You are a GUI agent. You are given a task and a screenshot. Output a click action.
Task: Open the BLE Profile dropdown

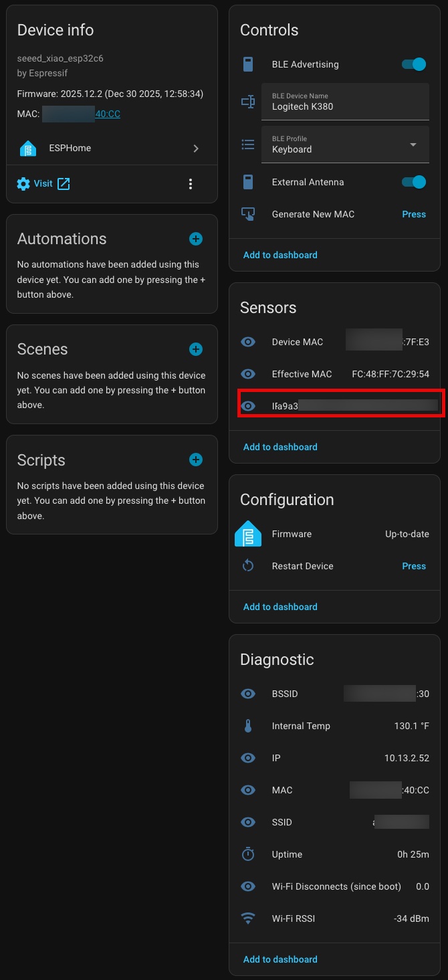pos(345,144)
